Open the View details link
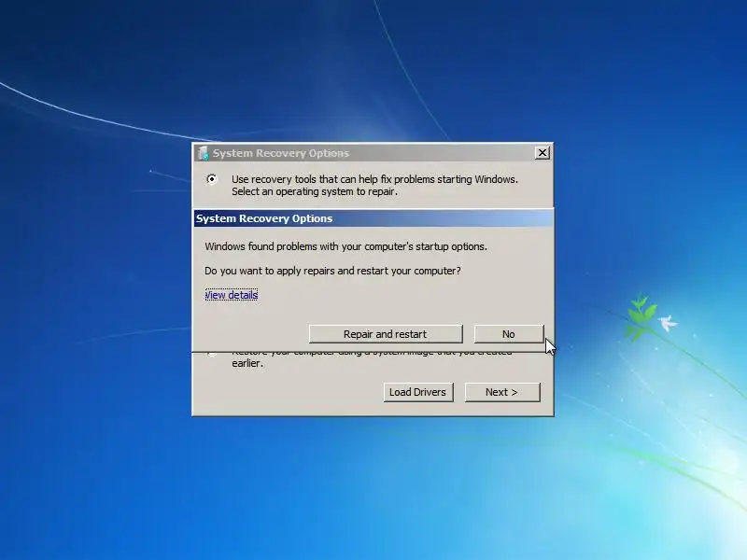The height and width of the screenshot is (560, 747). [x=232, y=295]
